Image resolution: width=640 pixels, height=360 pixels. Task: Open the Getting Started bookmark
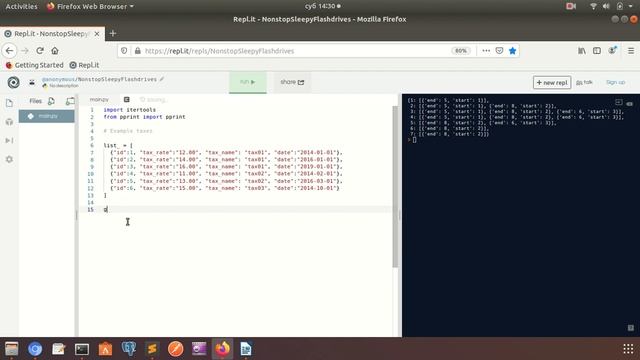click(35, 65)
